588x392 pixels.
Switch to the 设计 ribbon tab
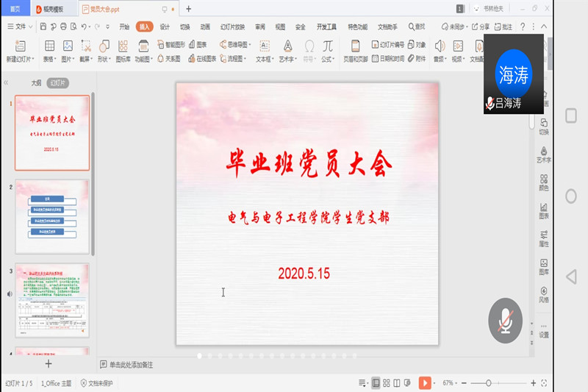[165, 26]
